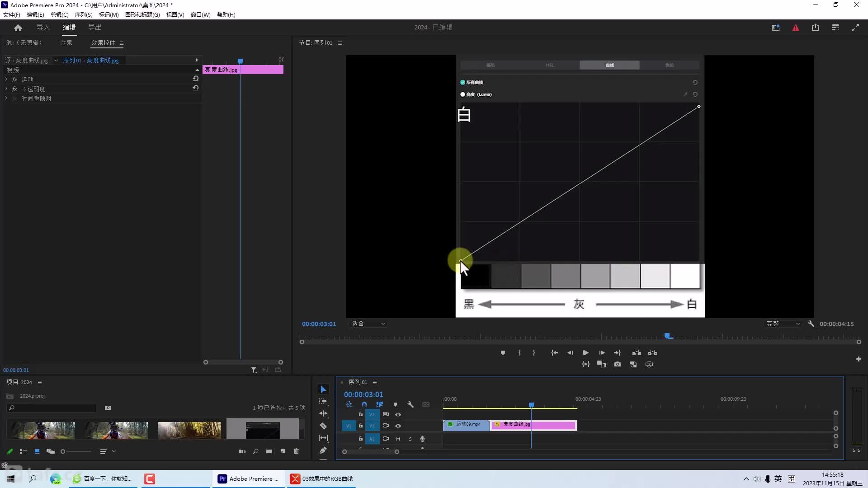Image resolution: width=868 pixels, height=488 pixels.
Task: Toggle V1 track output eye
Action: pos(398,426)
